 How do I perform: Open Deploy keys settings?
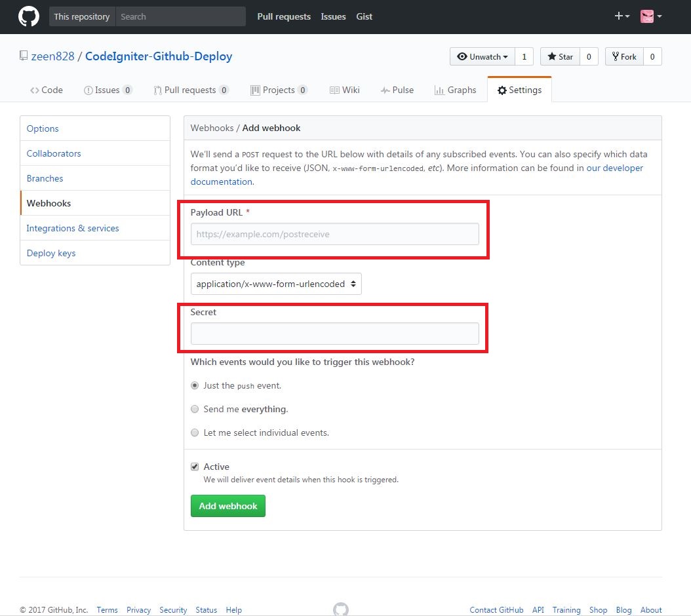point(95,253)
